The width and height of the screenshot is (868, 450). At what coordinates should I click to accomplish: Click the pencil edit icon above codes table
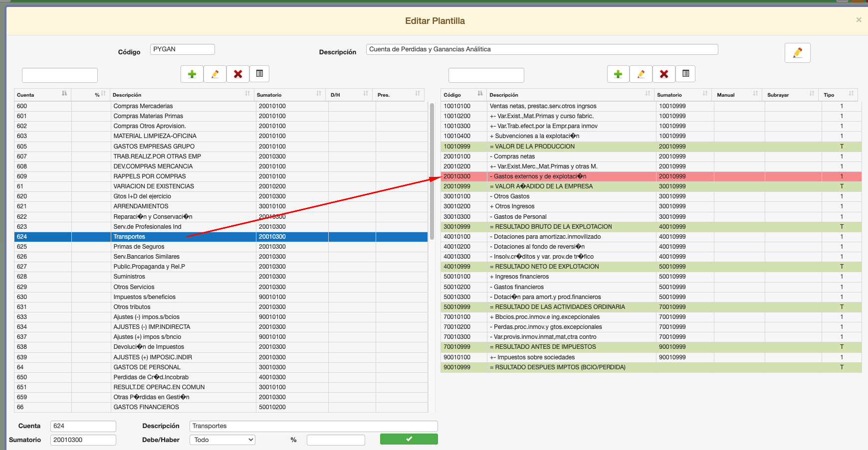641,74
